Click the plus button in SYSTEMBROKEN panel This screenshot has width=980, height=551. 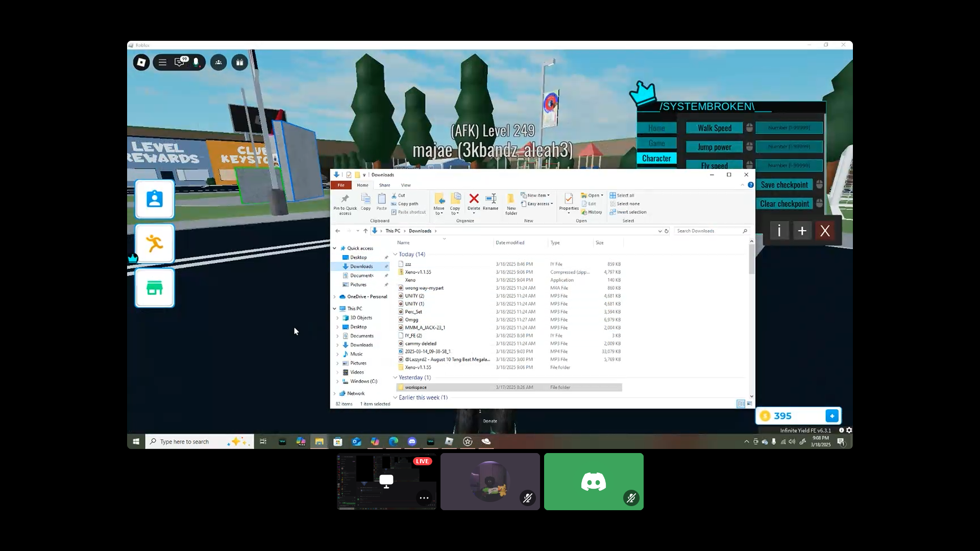click(x=802, y=231)
